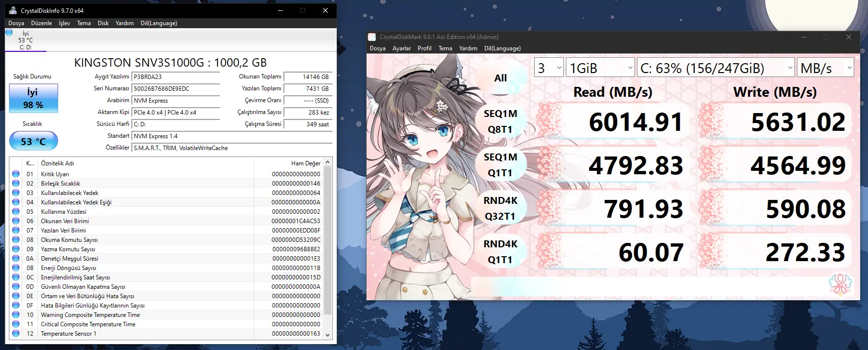The image size is (868, 350).
Task: Click the attribute list scrollbar down arrow
Action: [328, 335]
